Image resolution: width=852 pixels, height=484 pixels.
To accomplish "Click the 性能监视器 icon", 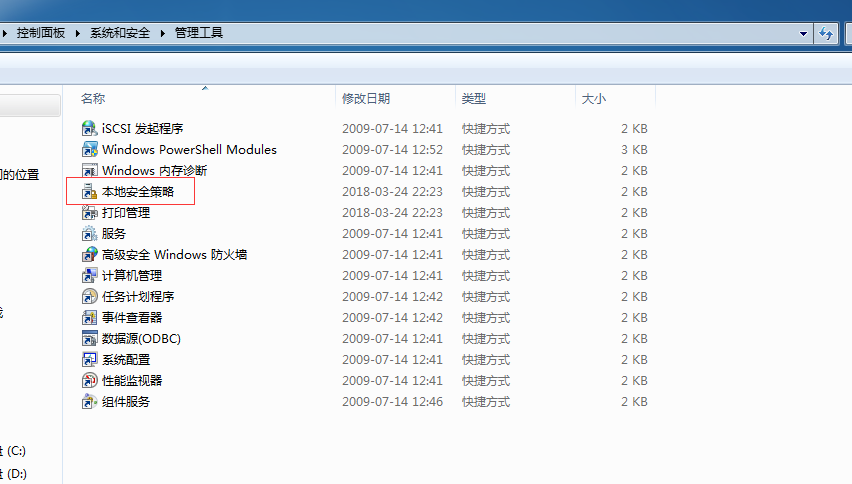I will (90, 381).
